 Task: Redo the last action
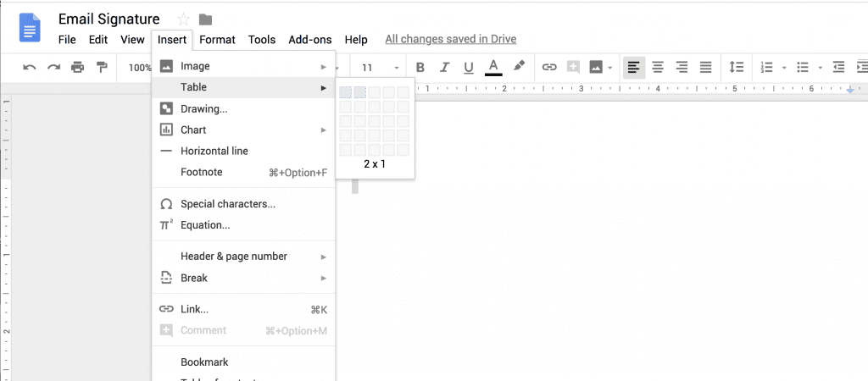(53, 68)
